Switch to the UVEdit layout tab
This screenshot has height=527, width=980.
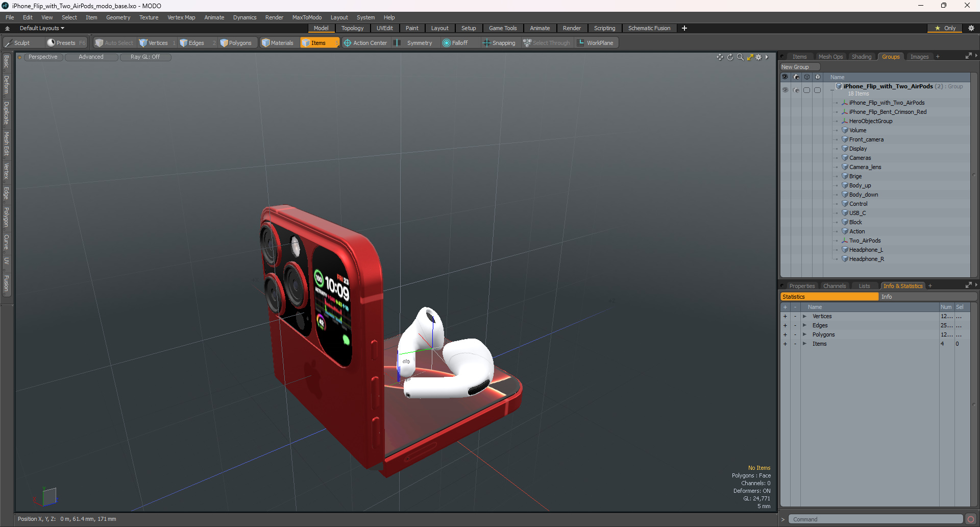point(384,28)
